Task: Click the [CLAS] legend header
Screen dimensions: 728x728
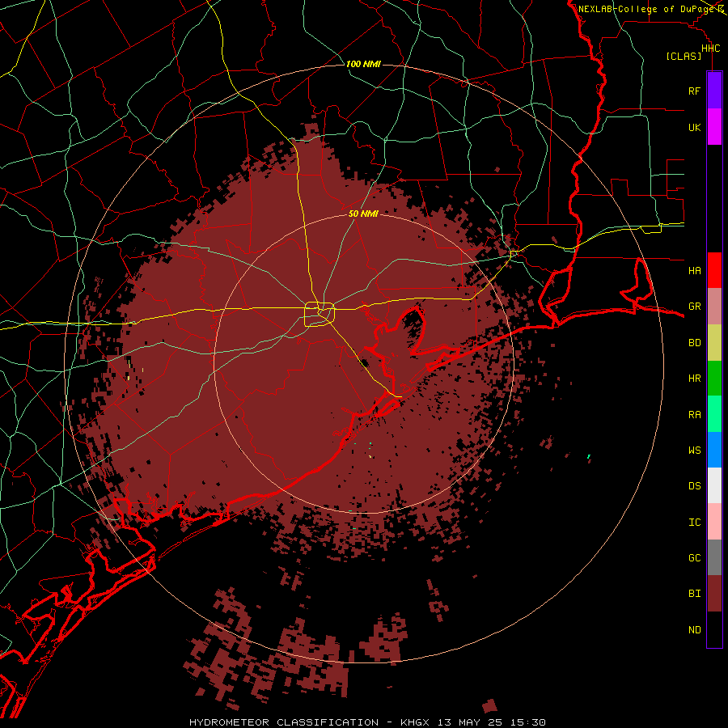Action: click(684, 56)
